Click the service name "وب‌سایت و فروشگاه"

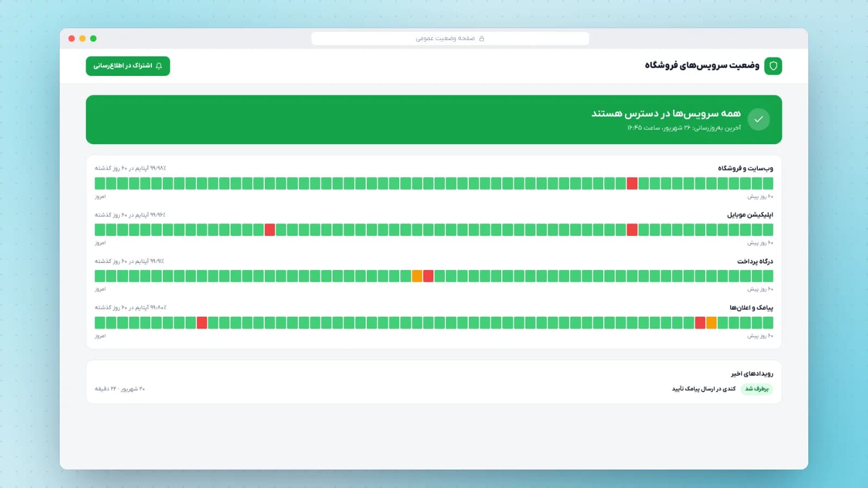pyautogui.click(x=745, y=168)
